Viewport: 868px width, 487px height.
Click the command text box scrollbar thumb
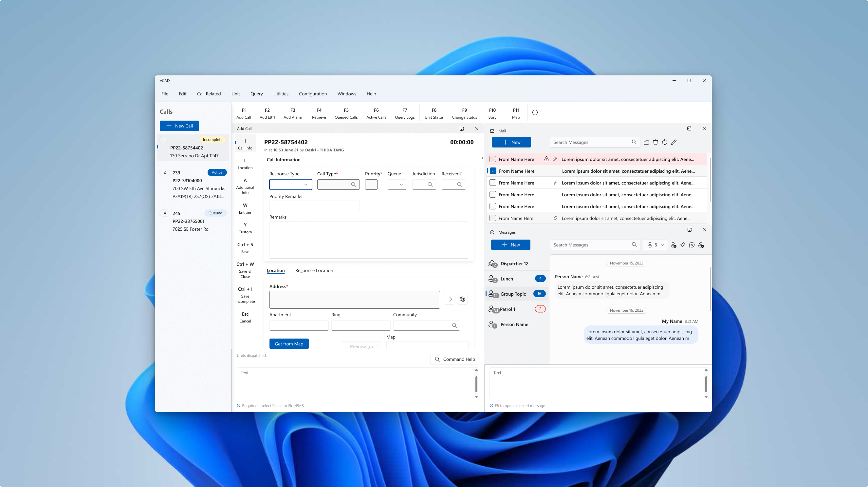coord(476,384)
